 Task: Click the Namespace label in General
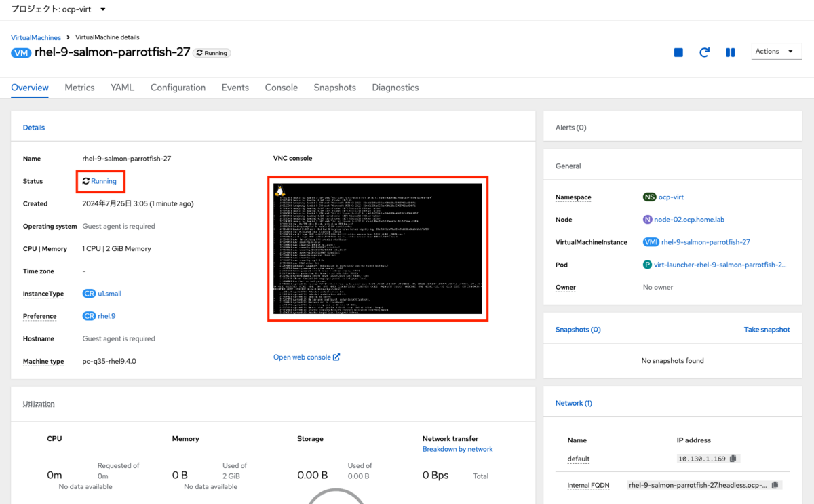pyautogui.click(x=573, y=197)
